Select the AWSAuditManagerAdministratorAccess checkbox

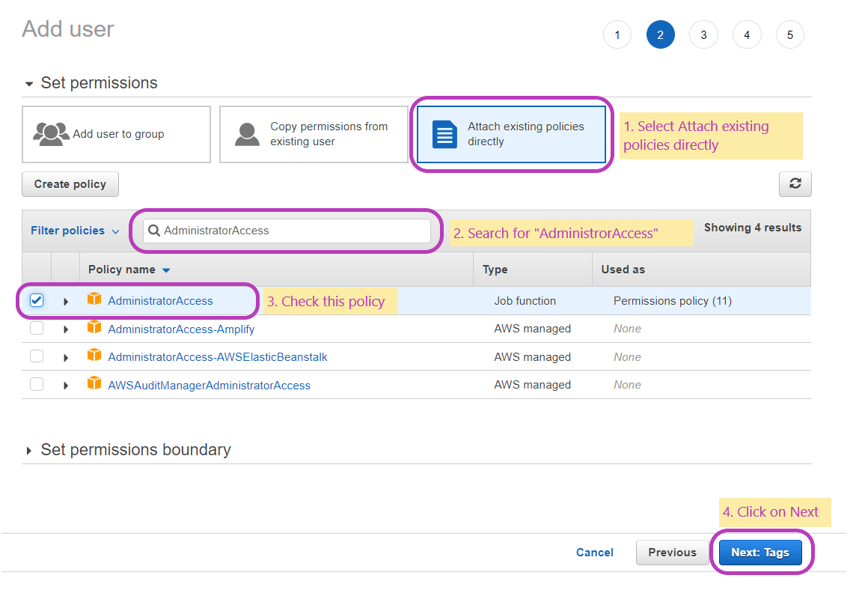(37, 384)
